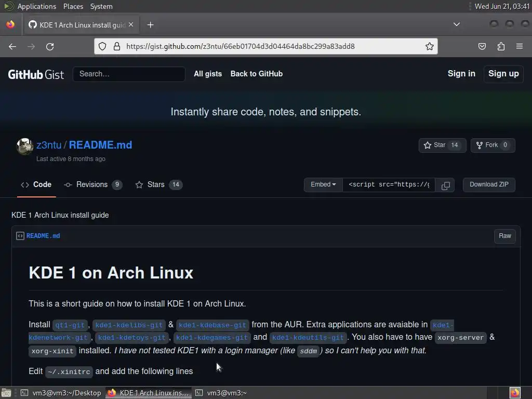Click the kde1-kdebase-git code label
The width and height of the screenshot is (532, 399).
pos(212,325)
